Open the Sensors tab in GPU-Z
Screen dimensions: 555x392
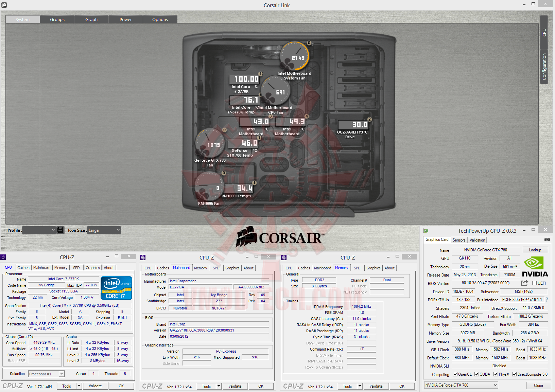459,240
